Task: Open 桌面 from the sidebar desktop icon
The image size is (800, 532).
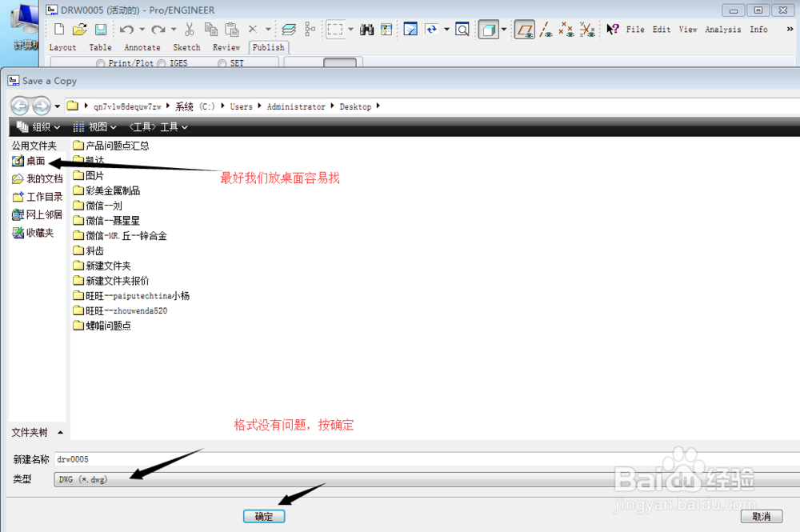Action: click(x=33, y=160)
